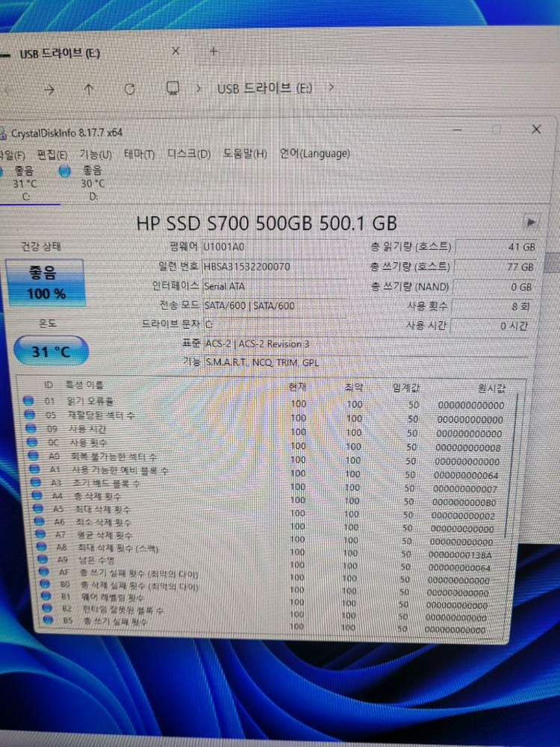
Task: Click the This PC monitor icon in address bar
Action: pyautogui.click(x=172, y=88)
